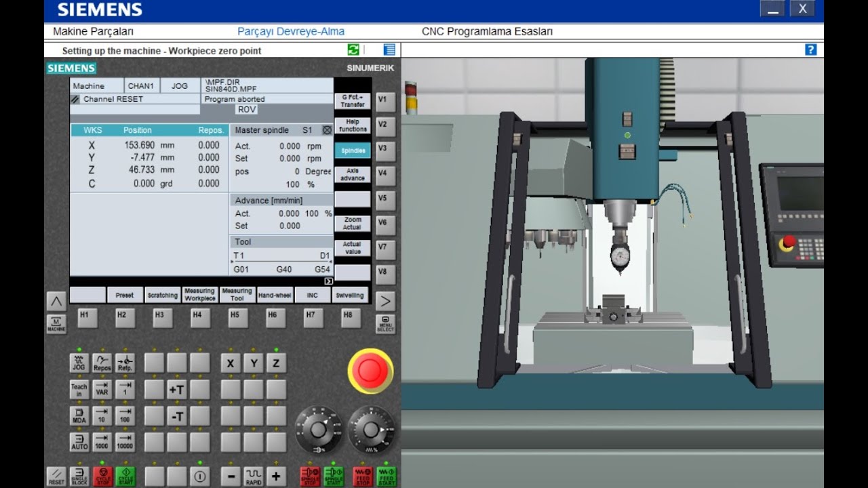The width and height of the screenshot is (868, 488).
Task: Select the Swivelling softkey
Action: (350, 295)
